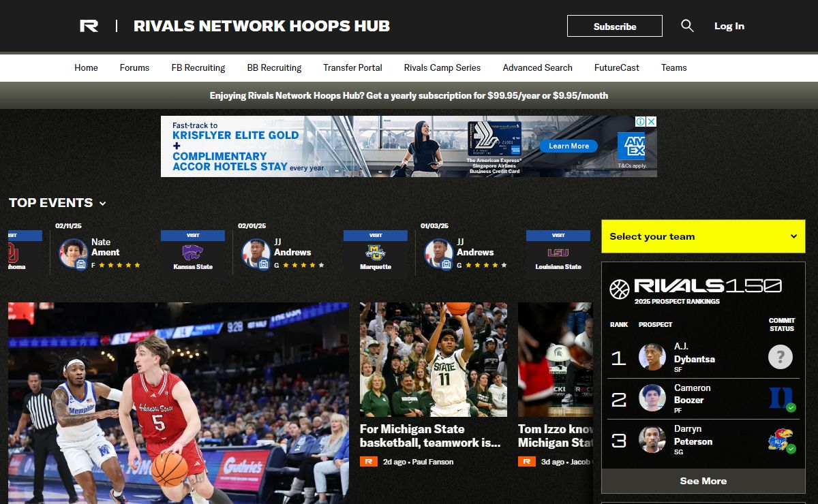Click the Rivals R logo in header
This screenshot has width=818, height=504.
pyautogui.click(x=89, y=26)
